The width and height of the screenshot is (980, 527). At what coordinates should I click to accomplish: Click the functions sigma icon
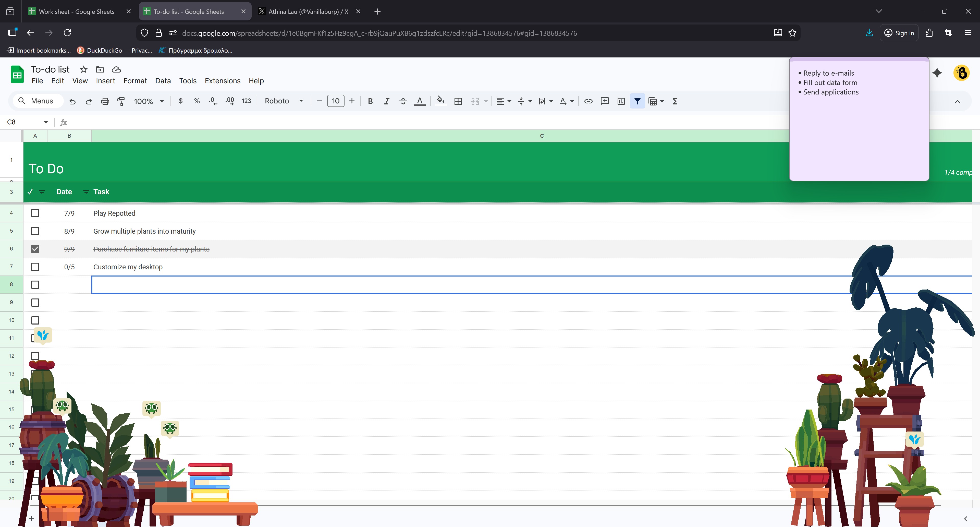click(x=675, y=101)
